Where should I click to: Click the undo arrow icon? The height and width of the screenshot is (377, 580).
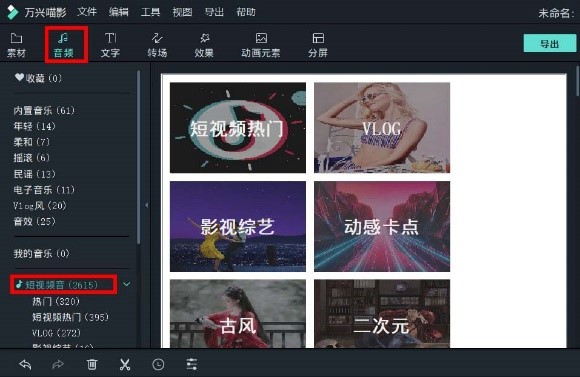point(25,364)
